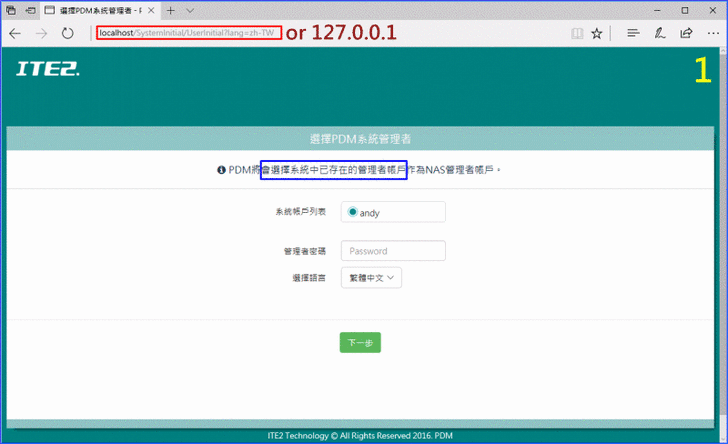Viewport: 728px width, 444px height.
Task: Add page to favorites star icon
Action: pyautogui.click(x=597, y=33)
